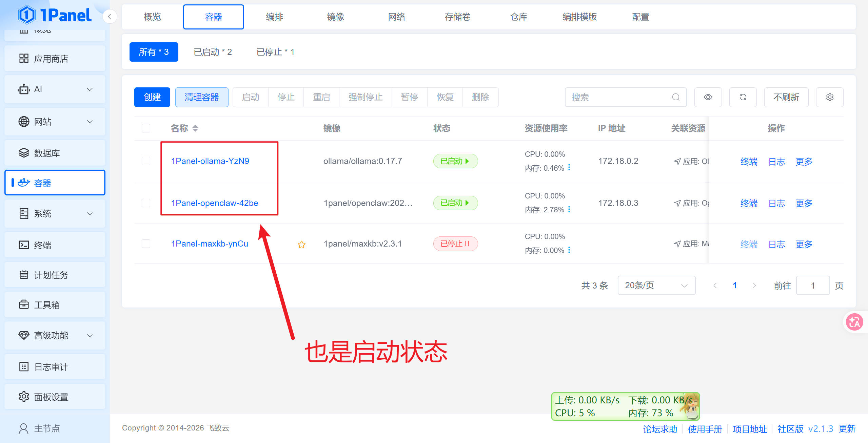Check the 1Panel-ollama-YzN9 row checkbox
Screen dimensions: 868x443
point(146,161)
